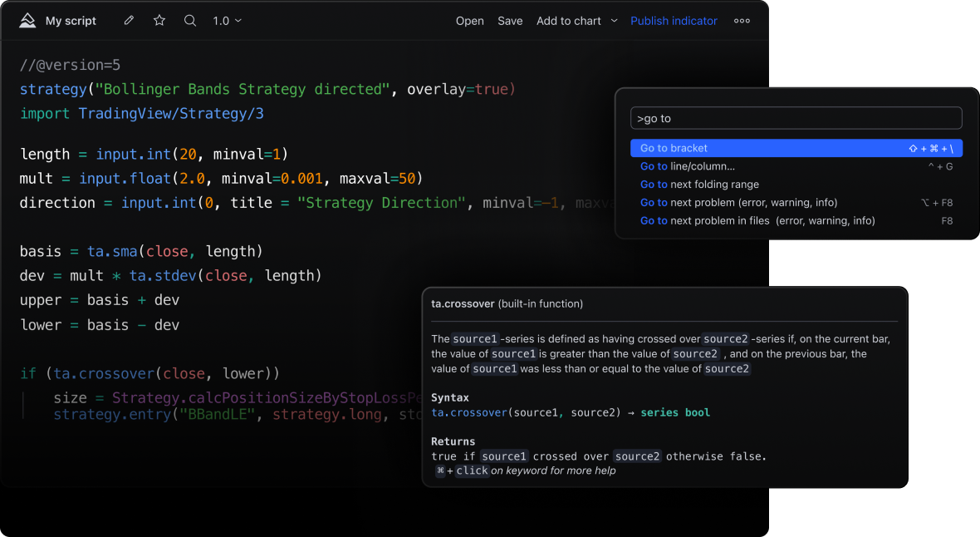Click the minval=0.001 parameter
Screen dimensions: 980x537
click(272, 179)
